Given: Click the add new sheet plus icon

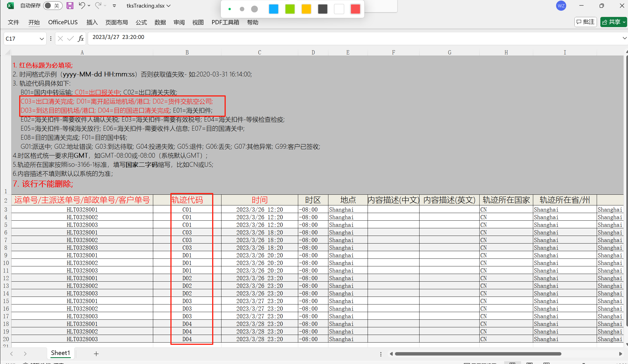Looking at the screenshot, I should tap(96, 354).
